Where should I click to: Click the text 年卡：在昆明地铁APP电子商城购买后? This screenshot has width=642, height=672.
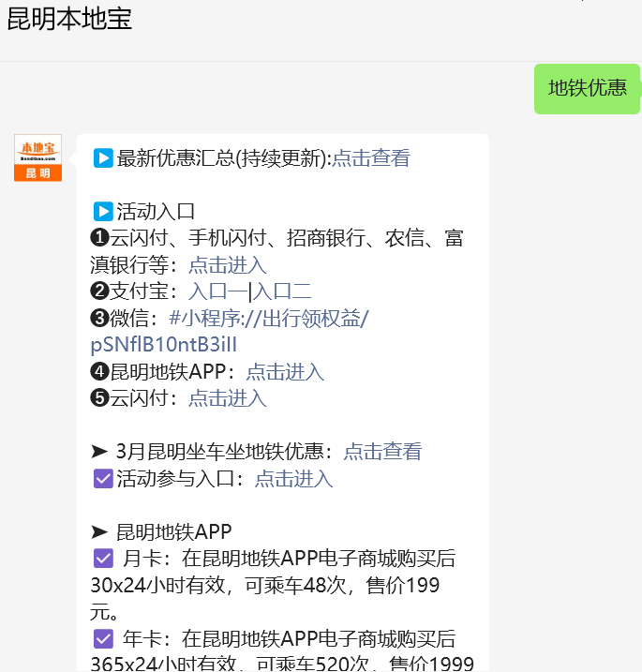(290, 639)
